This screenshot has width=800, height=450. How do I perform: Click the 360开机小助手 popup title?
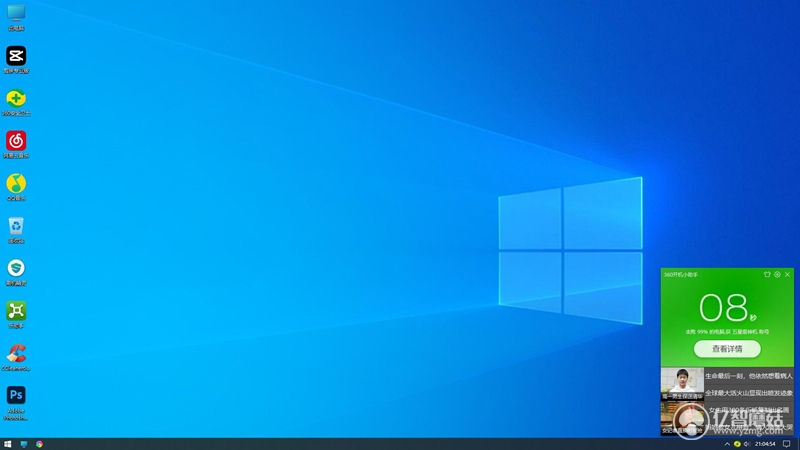click(681, 274)
